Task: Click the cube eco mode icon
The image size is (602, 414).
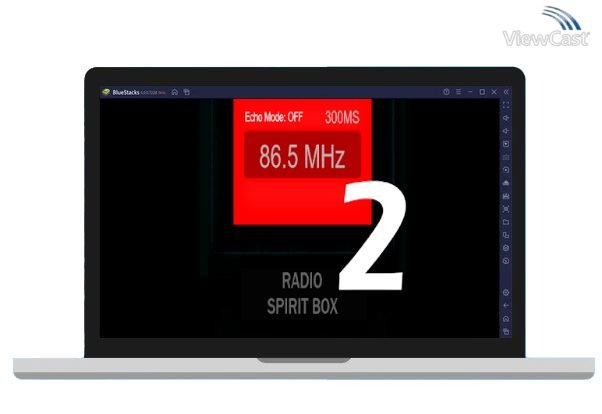Action: pos(506,248)
